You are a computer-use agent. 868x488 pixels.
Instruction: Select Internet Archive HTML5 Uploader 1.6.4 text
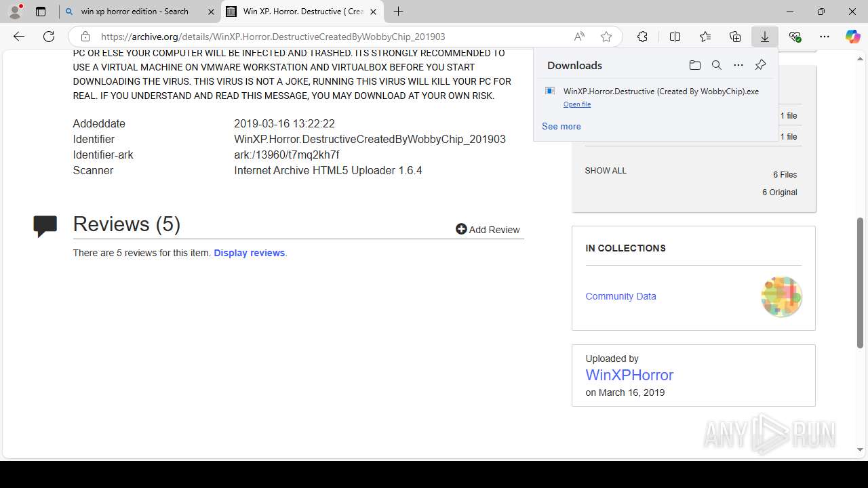click(x=328, y=170)
